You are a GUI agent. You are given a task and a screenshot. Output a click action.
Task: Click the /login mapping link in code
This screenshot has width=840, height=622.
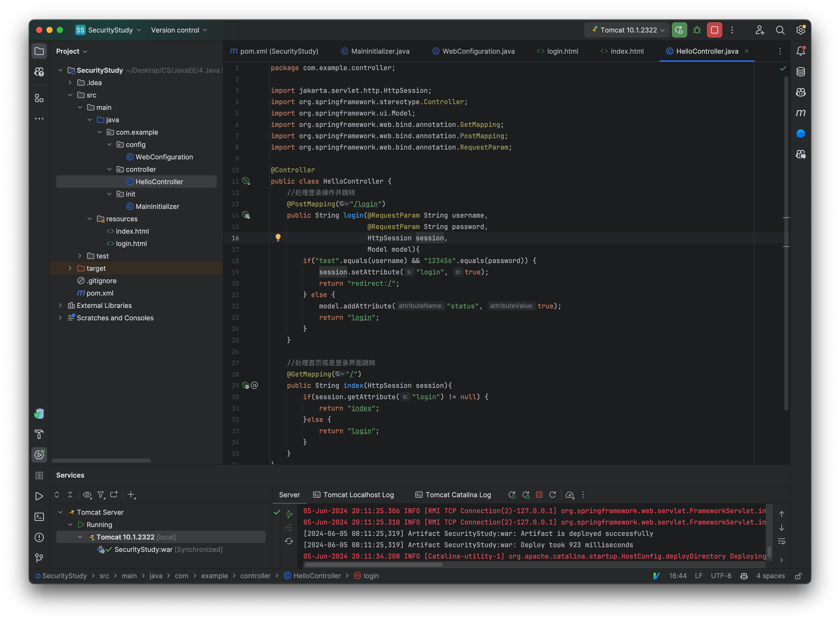[x=366, y=204]
